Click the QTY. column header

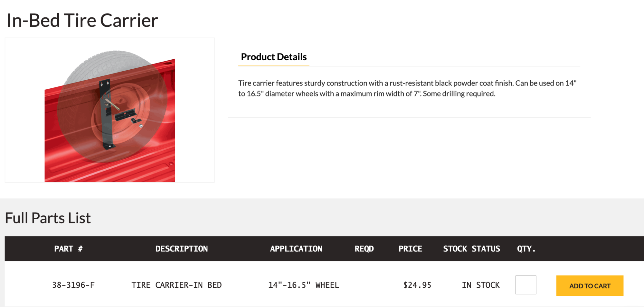(526, 249)
